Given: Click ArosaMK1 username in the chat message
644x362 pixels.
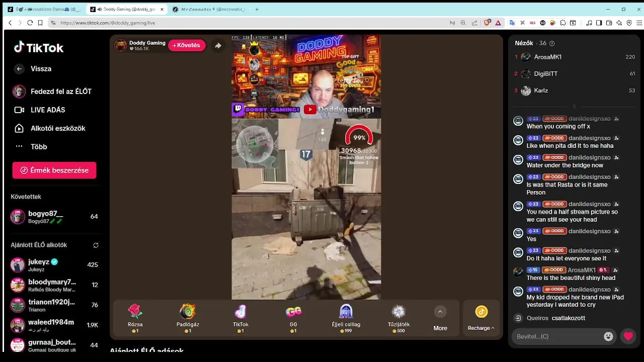Looking at the screenshot, I should pos(582,270).
